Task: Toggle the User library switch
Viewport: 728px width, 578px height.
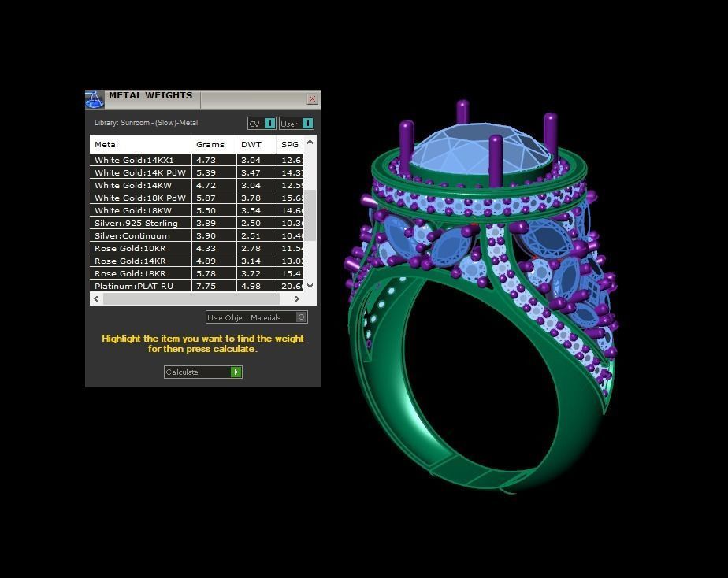Action: (297, 124)
